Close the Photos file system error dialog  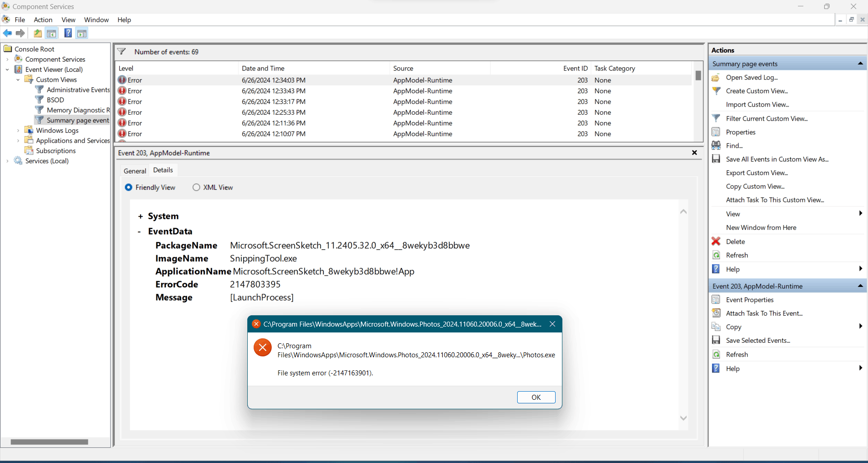coord(552,324)
